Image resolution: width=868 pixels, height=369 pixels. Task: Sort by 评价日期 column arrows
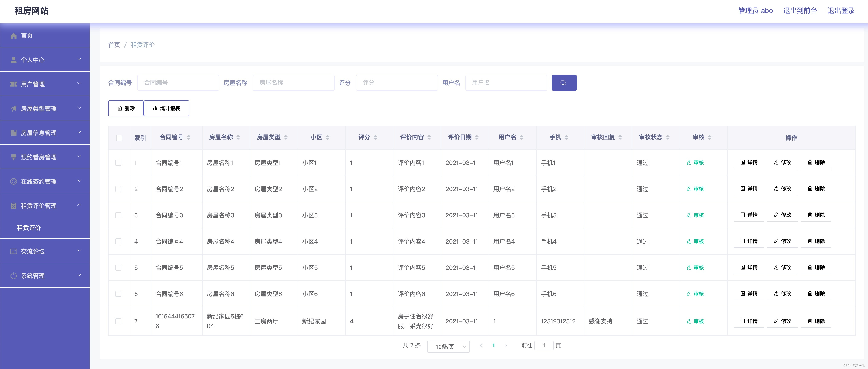point(477,137)
